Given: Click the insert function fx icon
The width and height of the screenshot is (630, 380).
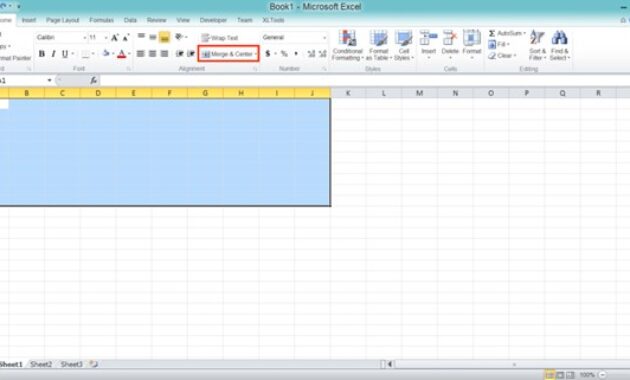Looking at the screenshot, I should (93, 80).
